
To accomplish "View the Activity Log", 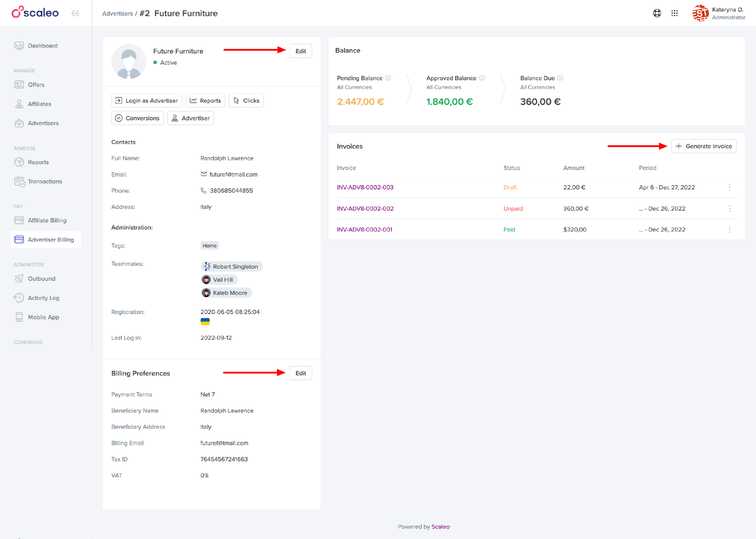I will 37,298.
